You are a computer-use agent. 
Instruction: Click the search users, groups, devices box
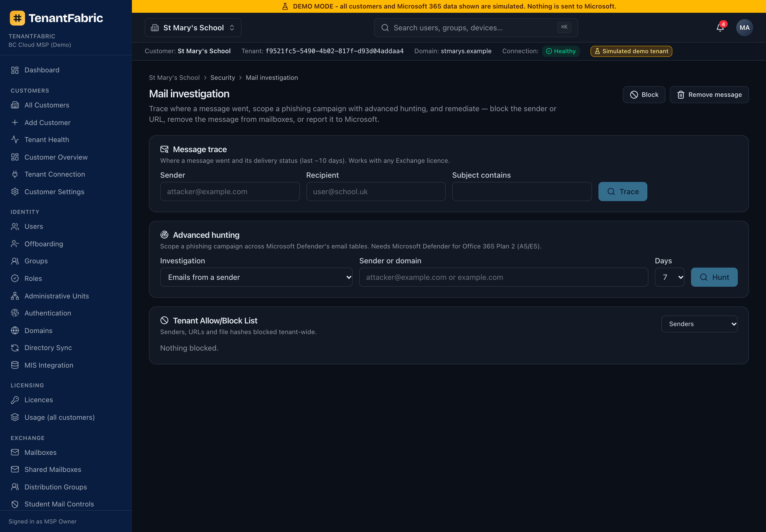(x=476, y=28)
